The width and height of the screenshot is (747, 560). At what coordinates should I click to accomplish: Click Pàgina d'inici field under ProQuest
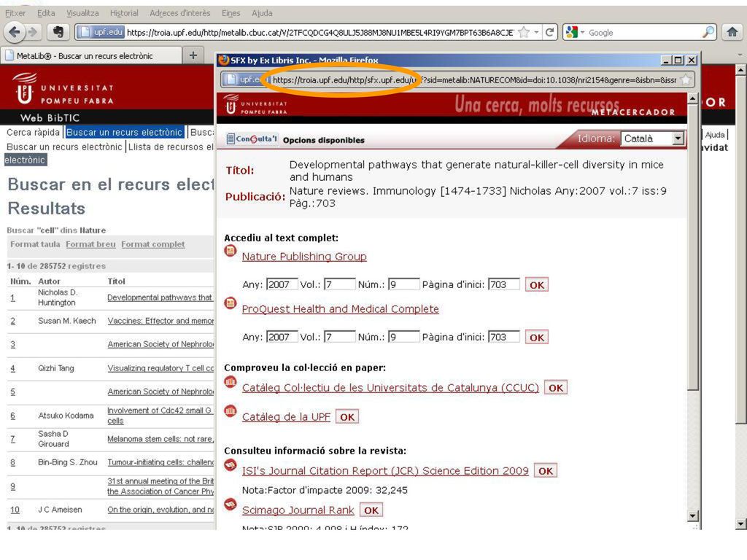(x=503, y=337)
